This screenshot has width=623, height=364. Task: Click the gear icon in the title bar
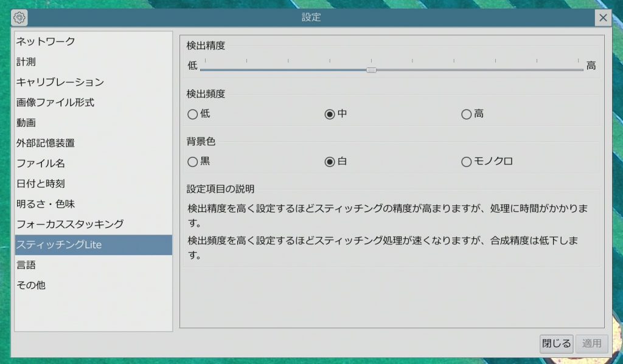pyautogui.click(x=19, y=18)
